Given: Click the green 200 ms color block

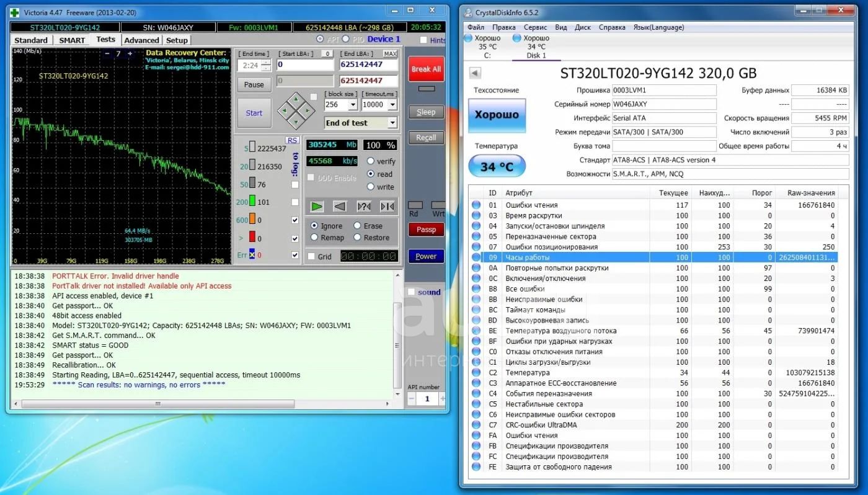Looking at the screenshot, I should (252, 202).
